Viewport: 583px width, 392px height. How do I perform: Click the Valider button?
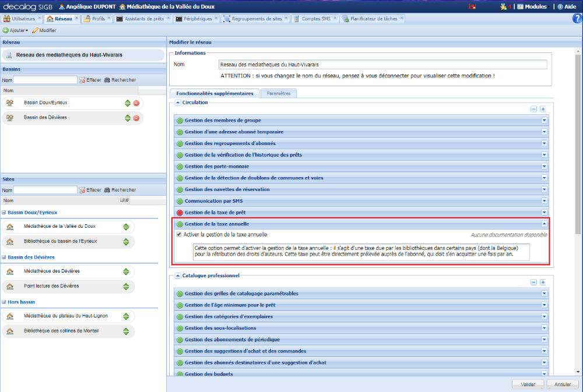coord(528,384)
